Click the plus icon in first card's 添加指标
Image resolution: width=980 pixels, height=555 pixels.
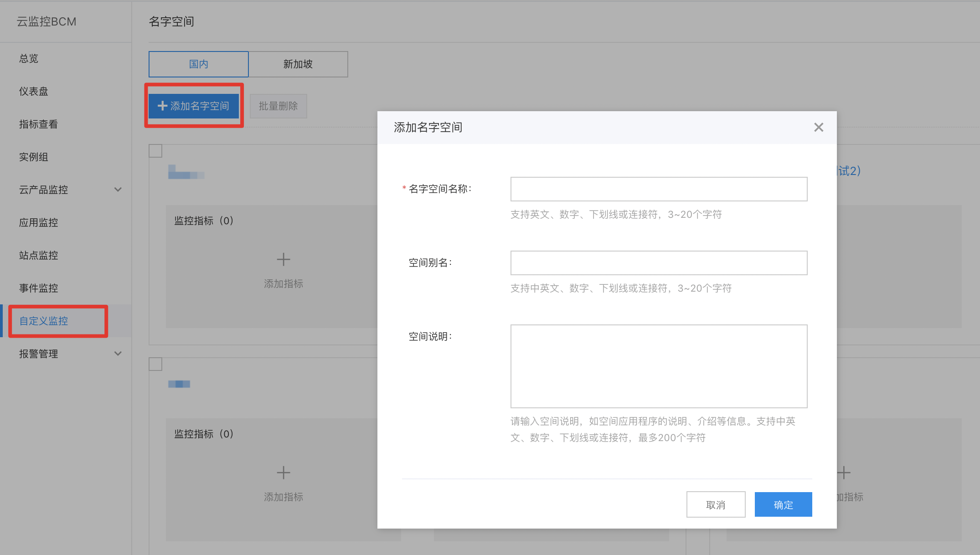click(x=284, y=260)
